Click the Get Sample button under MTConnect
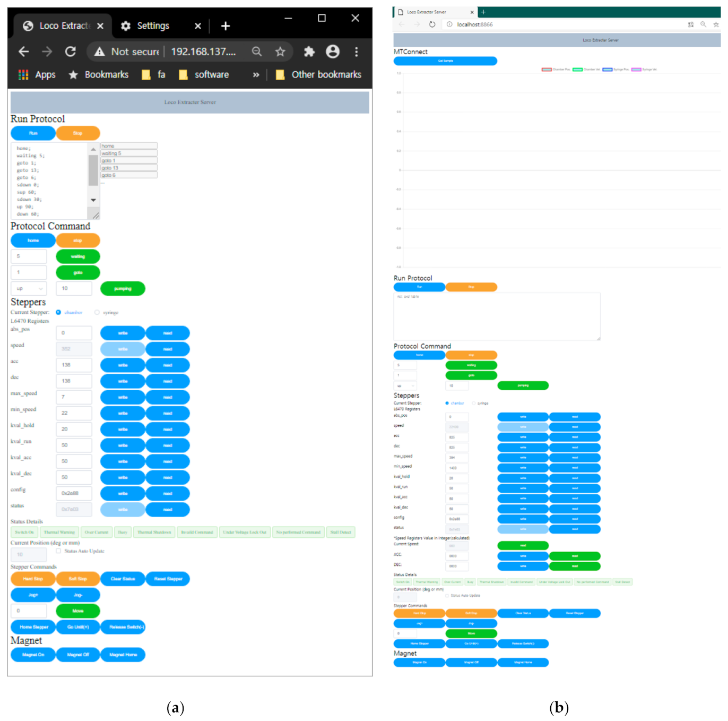728x721 pixels. (x=445, y=61)
